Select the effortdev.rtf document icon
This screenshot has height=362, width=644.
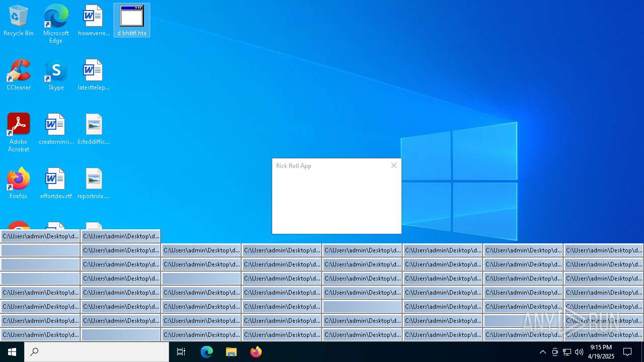(56, 184)
